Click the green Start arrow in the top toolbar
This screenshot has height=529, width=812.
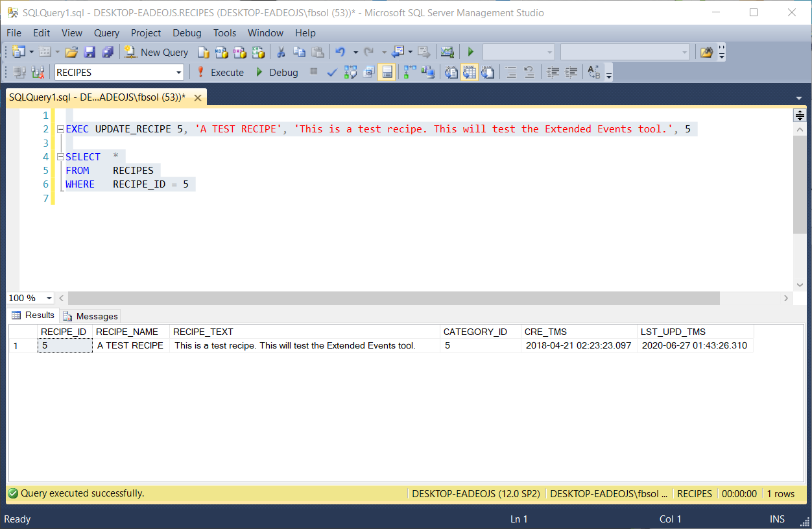[471, 52]
